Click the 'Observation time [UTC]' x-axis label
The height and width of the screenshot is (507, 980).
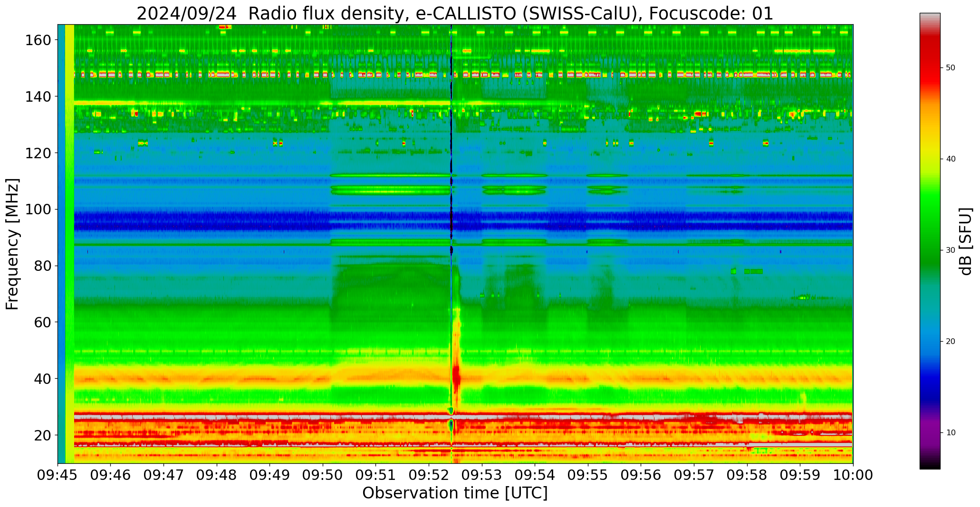pos(455,493)
